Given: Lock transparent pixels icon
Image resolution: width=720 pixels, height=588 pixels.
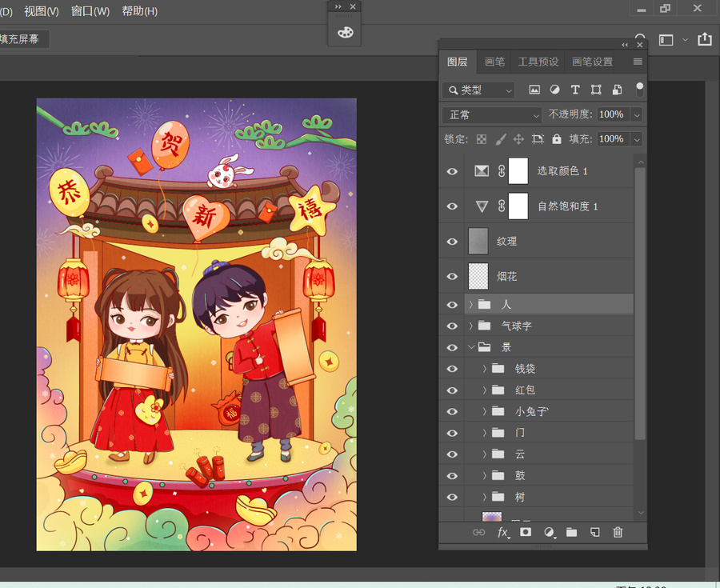Looking at the screenshot, I should [482, 139].
